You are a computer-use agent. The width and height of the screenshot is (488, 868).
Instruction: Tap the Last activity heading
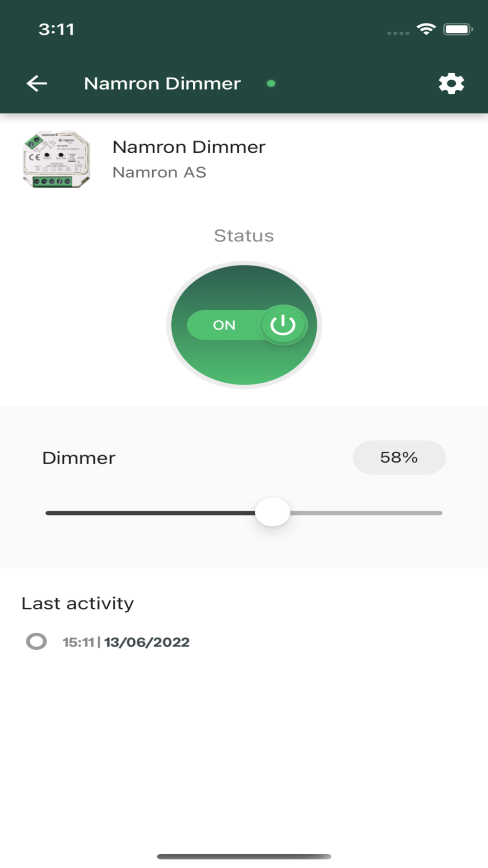(78, 603)
